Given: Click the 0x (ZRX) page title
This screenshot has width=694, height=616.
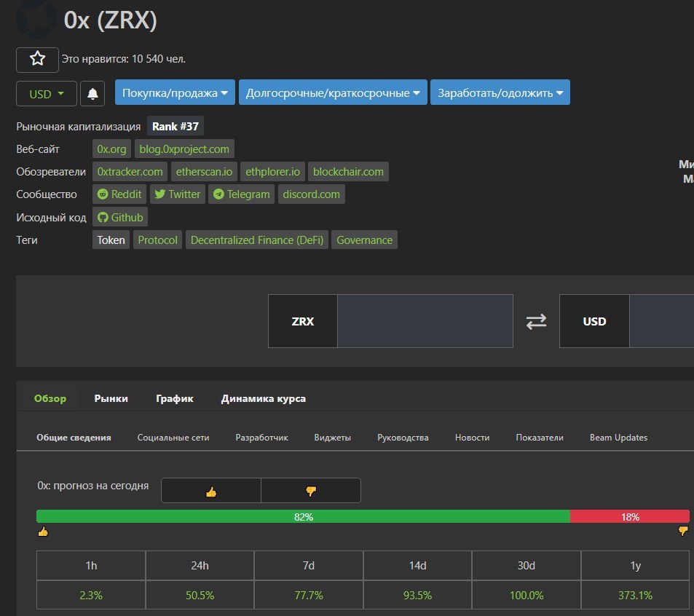Looking at the screenshot, I should 110,20.
